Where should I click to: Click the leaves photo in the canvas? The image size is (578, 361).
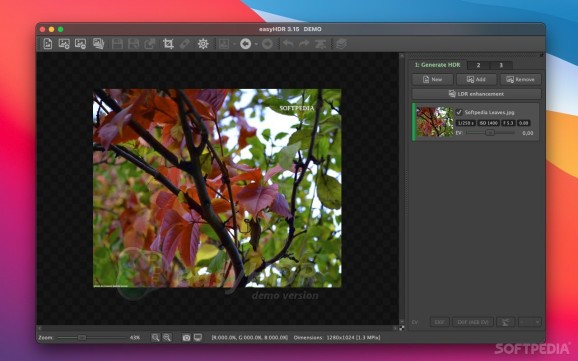(x=217, y=188)
